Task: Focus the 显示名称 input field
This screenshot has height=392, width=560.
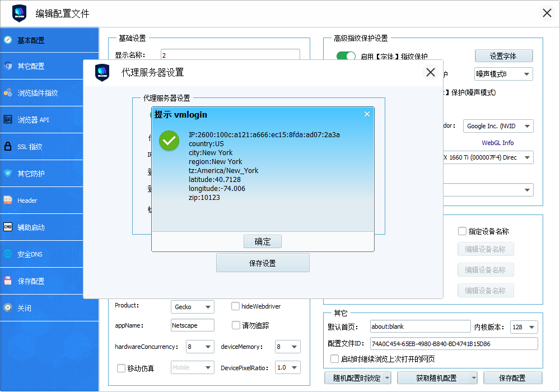Action: tap(230, 55)
